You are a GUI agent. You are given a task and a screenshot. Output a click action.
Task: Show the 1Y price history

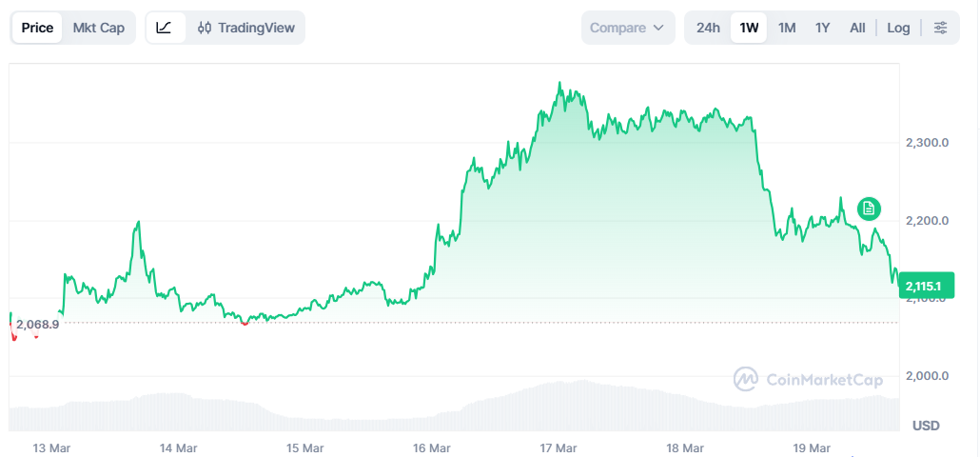[x=823, y=28]
